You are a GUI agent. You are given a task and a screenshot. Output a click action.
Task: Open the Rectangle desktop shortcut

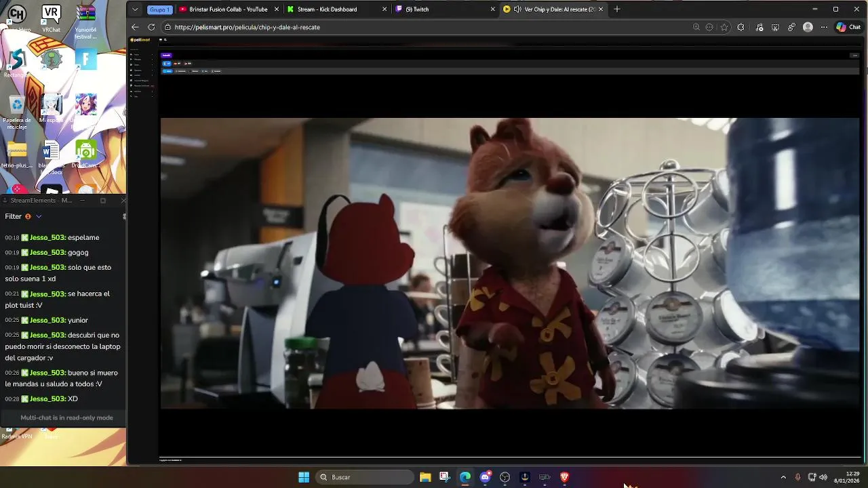[16, 62]
